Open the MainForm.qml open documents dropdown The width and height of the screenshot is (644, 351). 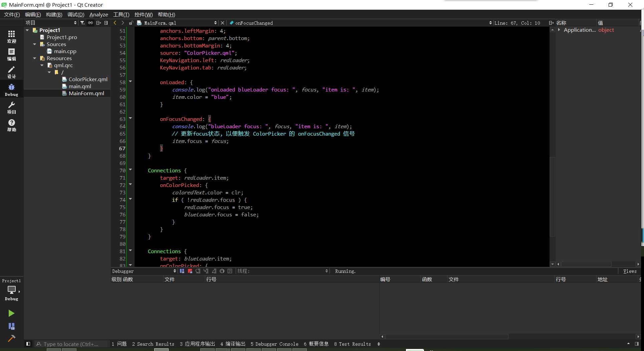pyautogui.click(x=177, y=23)
